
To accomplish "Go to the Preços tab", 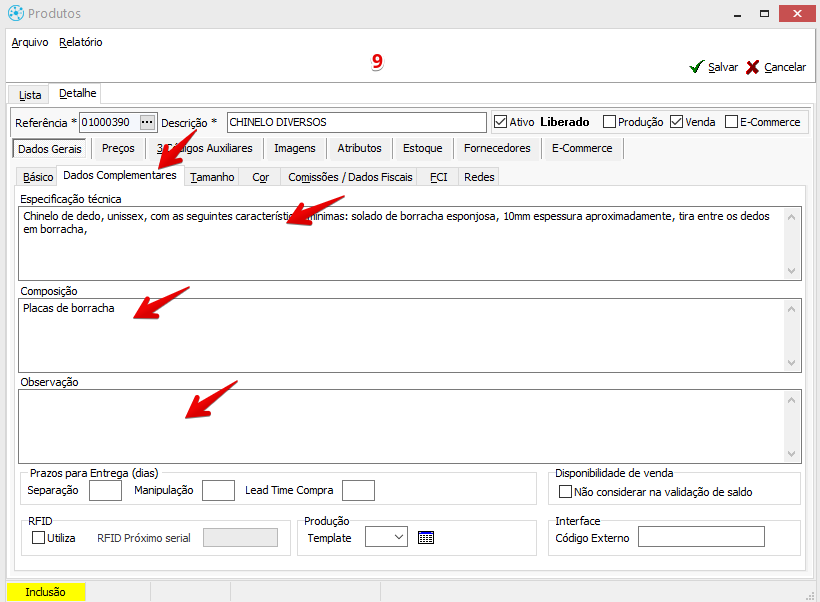I will (118, 148).
